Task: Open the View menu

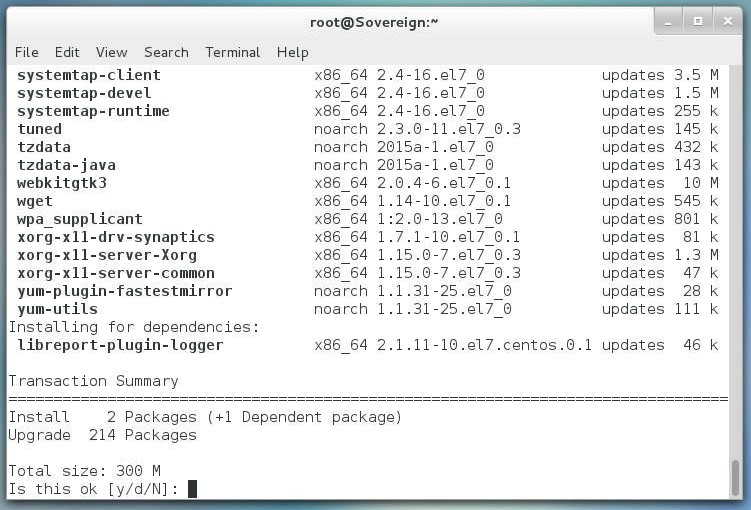Action: (x=111, y=52)
